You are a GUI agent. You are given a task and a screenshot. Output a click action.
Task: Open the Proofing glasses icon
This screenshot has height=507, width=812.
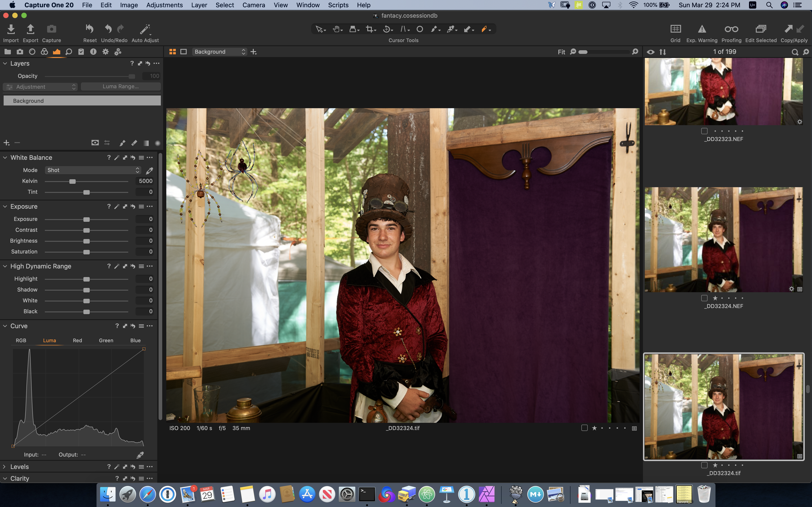[731, 29]
